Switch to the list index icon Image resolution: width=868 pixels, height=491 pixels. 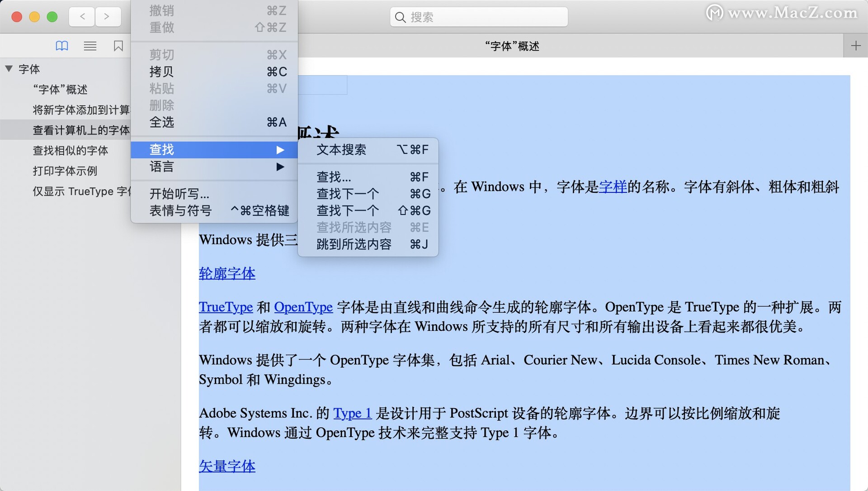coord(90,46)
